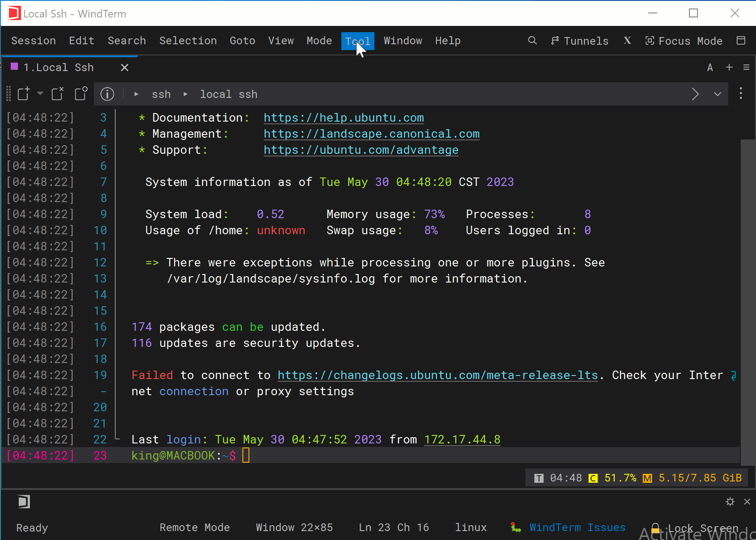Click the panel icon in the bottom pane
This screenshot has height=540, width=756.
click(x=24, y=502)
